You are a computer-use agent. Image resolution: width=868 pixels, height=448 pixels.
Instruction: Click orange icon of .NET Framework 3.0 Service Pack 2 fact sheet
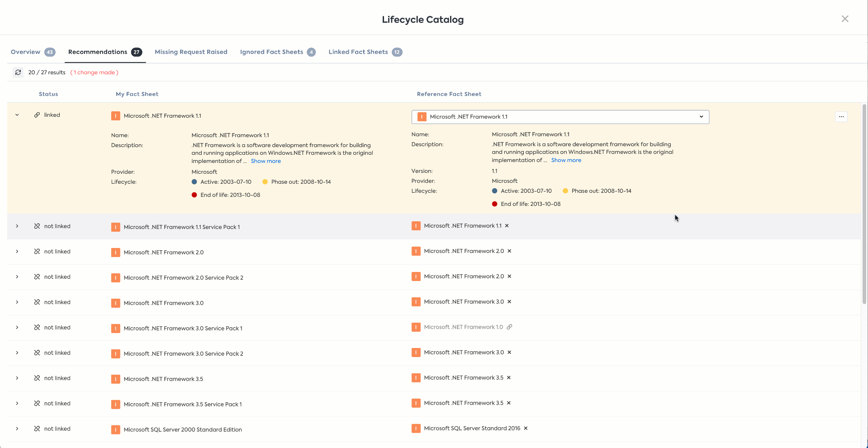(x=116, y=354)
